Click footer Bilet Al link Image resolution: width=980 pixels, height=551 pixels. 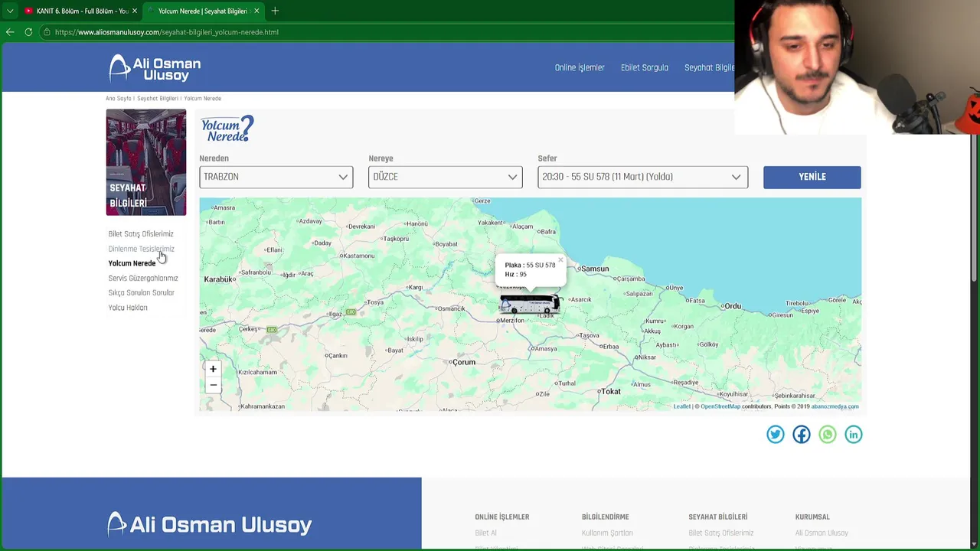(485, 533)
